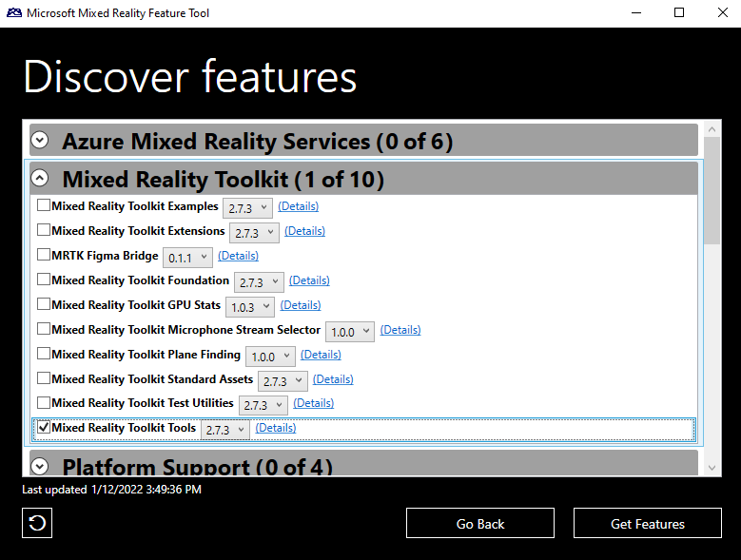The image size is (741, 560).
Task: Minimize the Feature Tool window
Action: [636, 12]
